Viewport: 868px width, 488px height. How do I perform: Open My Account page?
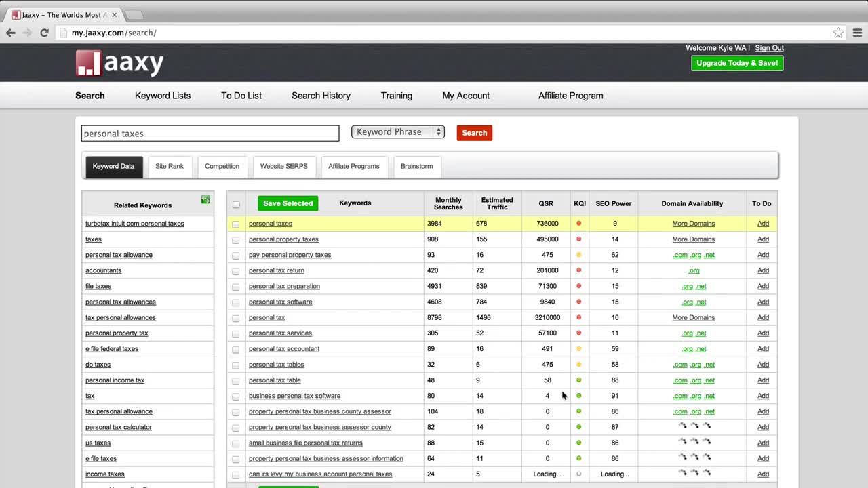click(466, 96)
